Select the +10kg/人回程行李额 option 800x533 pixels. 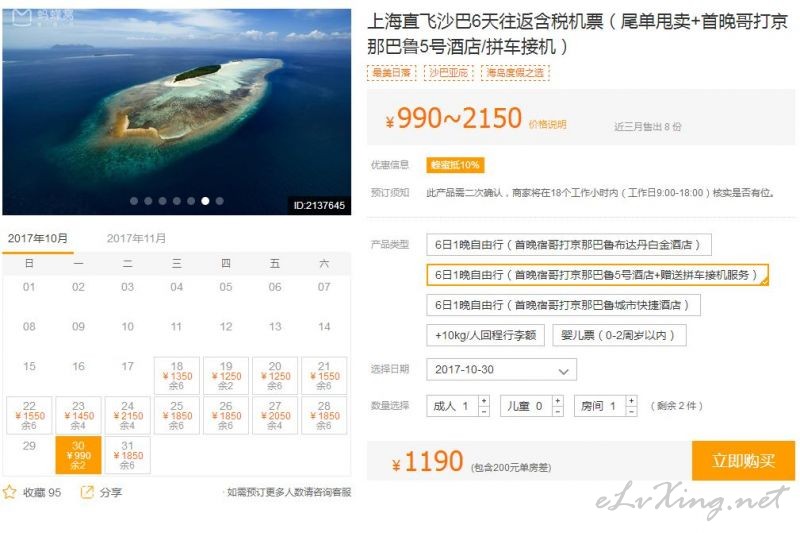pos(485,335)
